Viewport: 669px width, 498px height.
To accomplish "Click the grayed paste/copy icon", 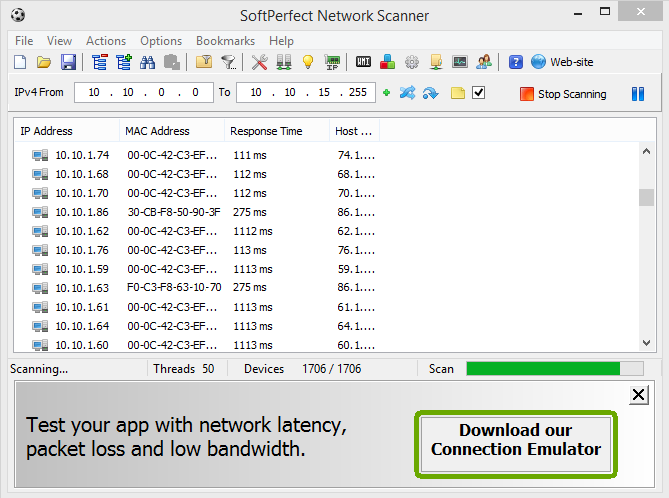I will coord(172,62).
